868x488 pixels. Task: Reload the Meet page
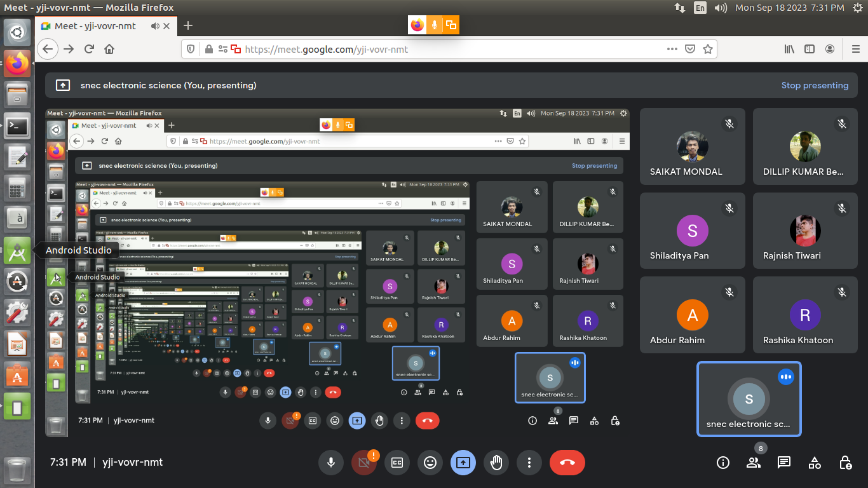pyautogui.click(x=89, y=49)
